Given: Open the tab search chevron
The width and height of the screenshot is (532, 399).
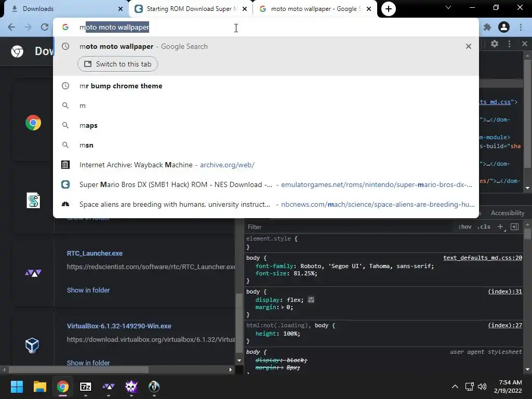Looking at the screenshot, I should [448, 7].
